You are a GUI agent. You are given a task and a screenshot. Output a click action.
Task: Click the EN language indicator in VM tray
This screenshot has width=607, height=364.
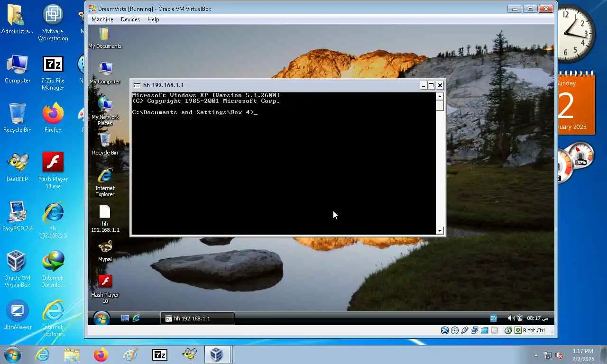493,318
